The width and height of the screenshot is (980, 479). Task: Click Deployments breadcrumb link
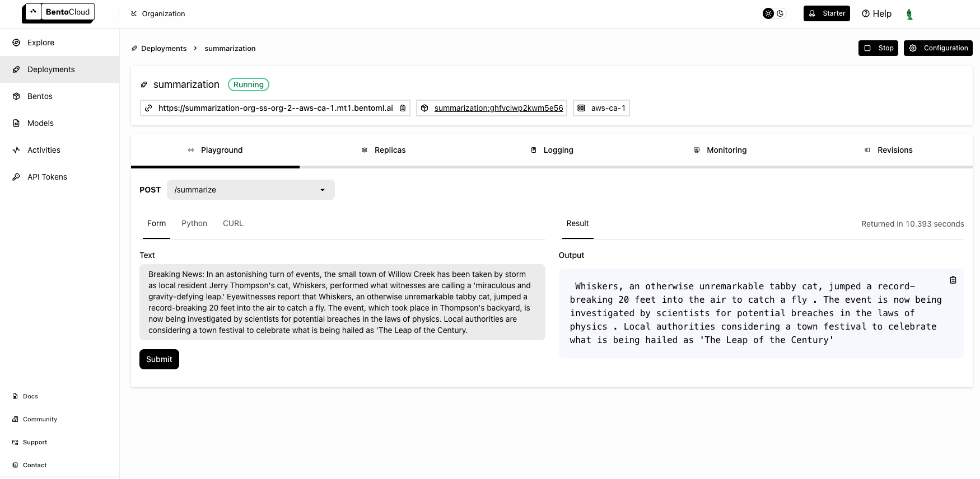(x=164, y=49)
